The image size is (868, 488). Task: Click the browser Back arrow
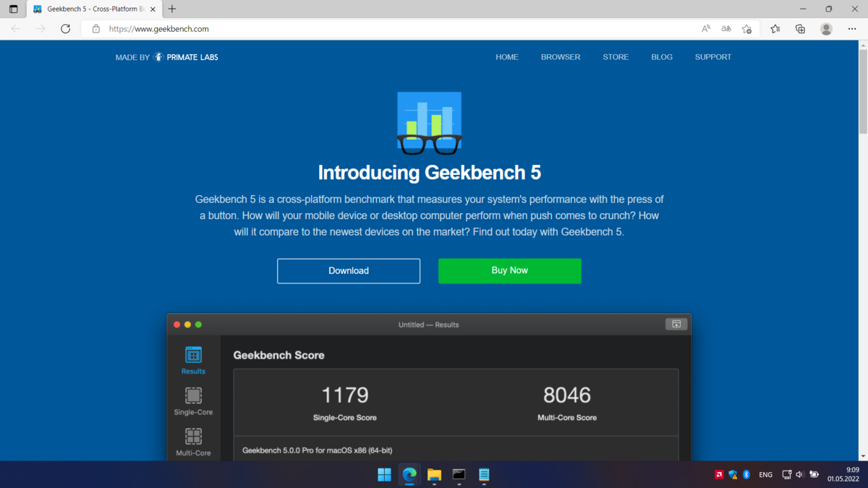(x=16, y=29)
